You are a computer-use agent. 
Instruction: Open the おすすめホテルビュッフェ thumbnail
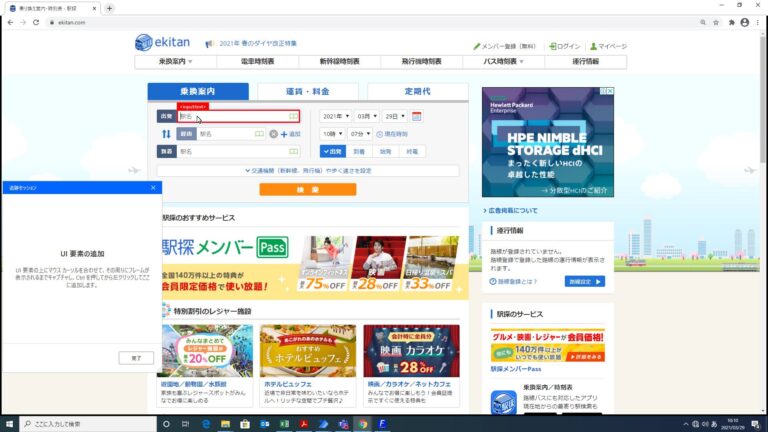(308, 351)
